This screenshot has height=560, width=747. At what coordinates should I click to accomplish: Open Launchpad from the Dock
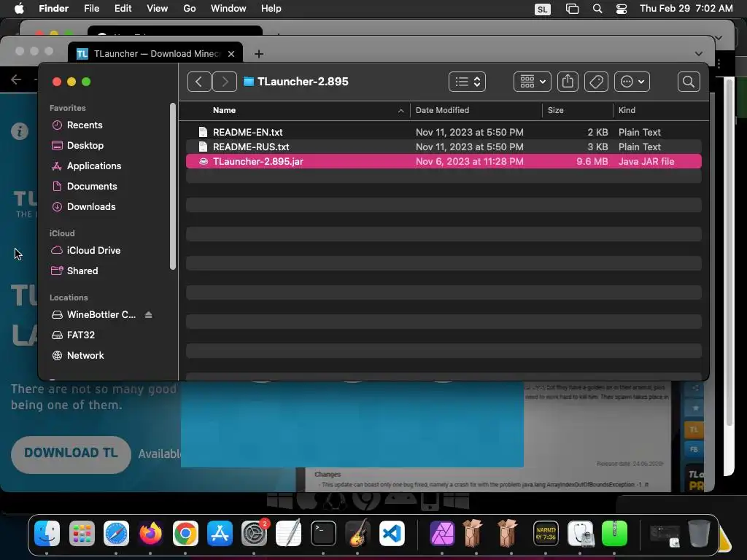pyautogui.click(x=82, y=533)
